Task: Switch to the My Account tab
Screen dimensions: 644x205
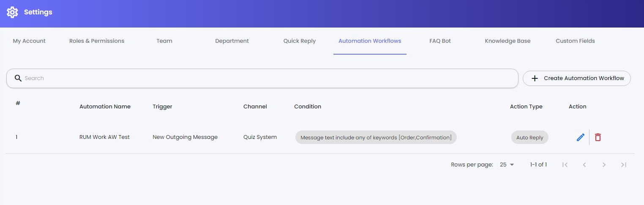Action: (29, 41)
